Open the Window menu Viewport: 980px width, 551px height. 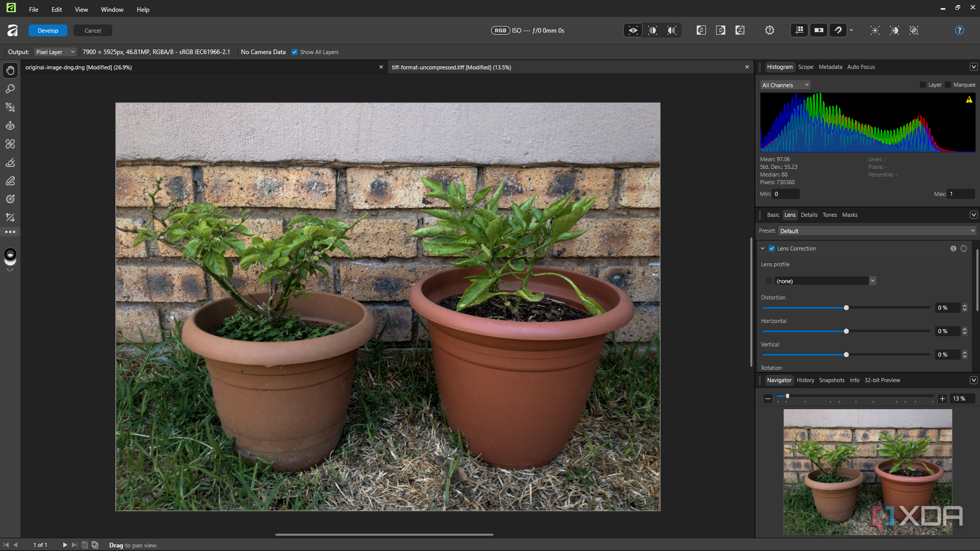[x=112, y=10]
